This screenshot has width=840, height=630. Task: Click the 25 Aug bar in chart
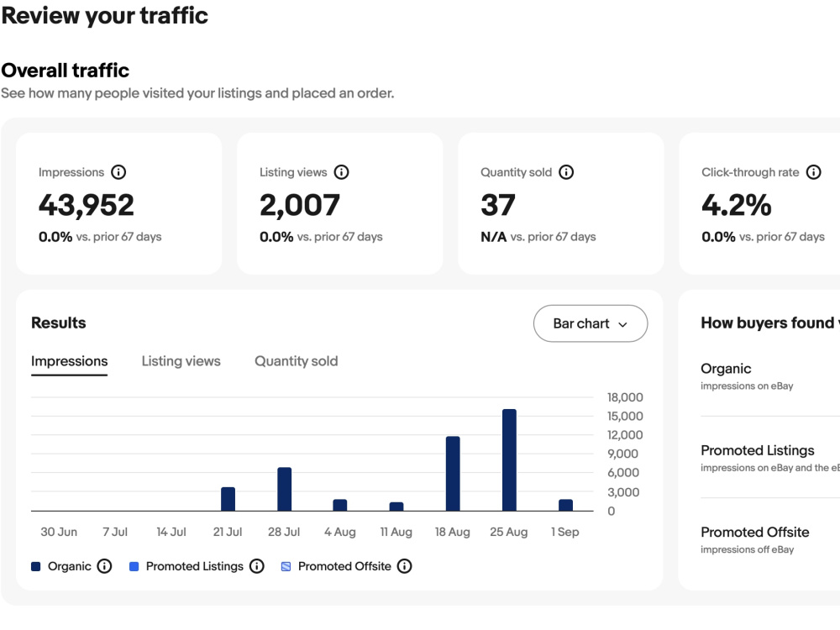pos(510,460)
